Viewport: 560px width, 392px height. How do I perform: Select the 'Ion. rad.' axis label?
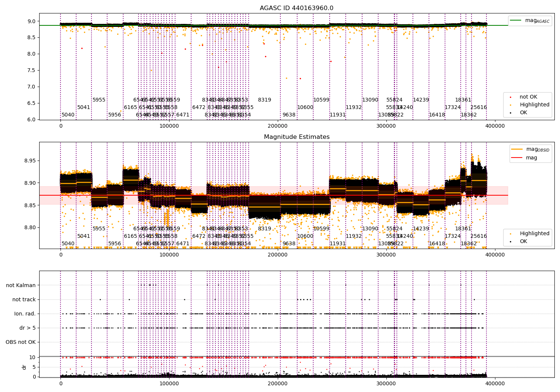[x=25, y=314]
